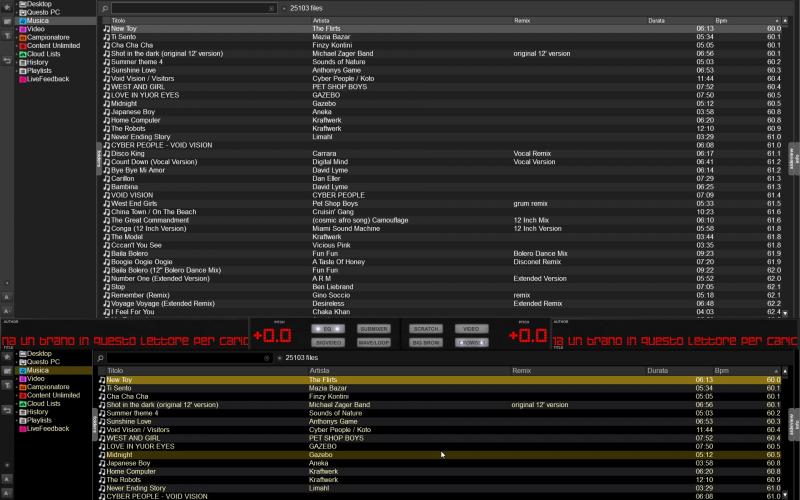Viewport: 800px width, 500px height.
Task: Click the filter icon in lower sidebar strip
Action: point(7,385)
